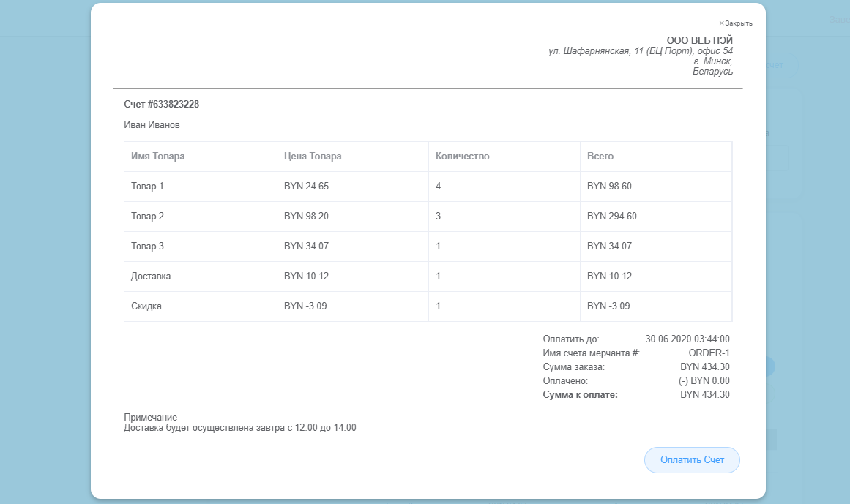Screen dimensions: 850x504
Task: Click the company street address line
Action: [x=640, y=51]
